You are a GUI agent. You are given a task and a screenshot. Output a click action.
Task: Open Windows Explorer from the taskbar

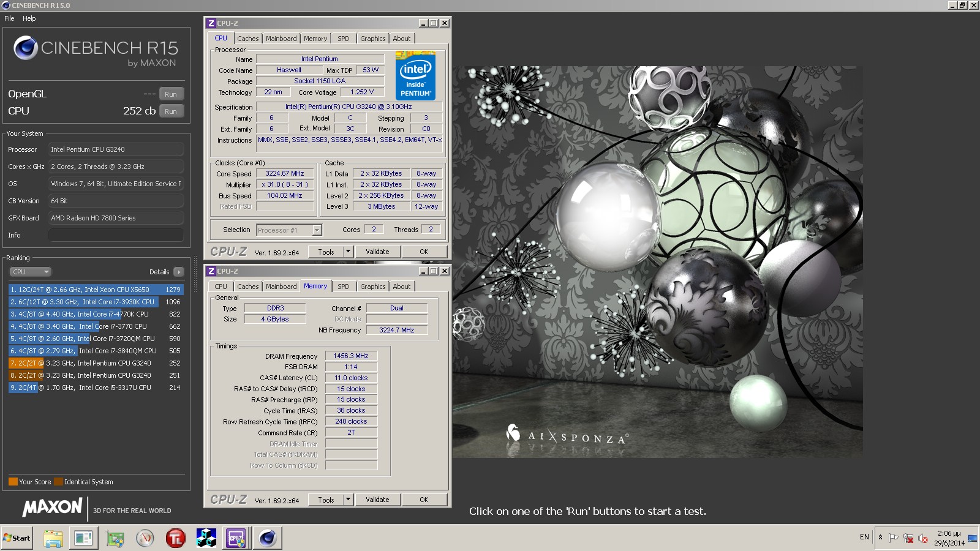pyautogui.click(x=53, y=538)
